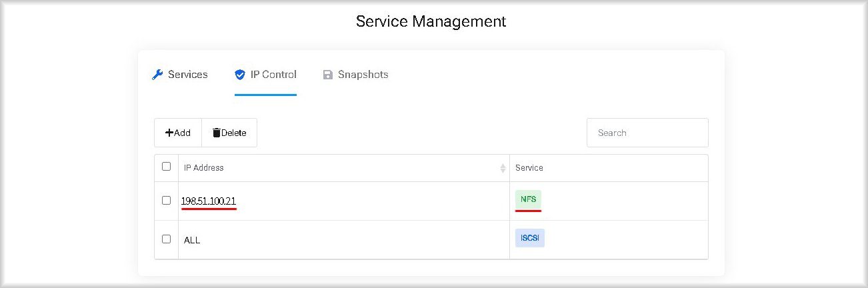
Task: Click the wrench icon beside Services
Action: point(157,75)
